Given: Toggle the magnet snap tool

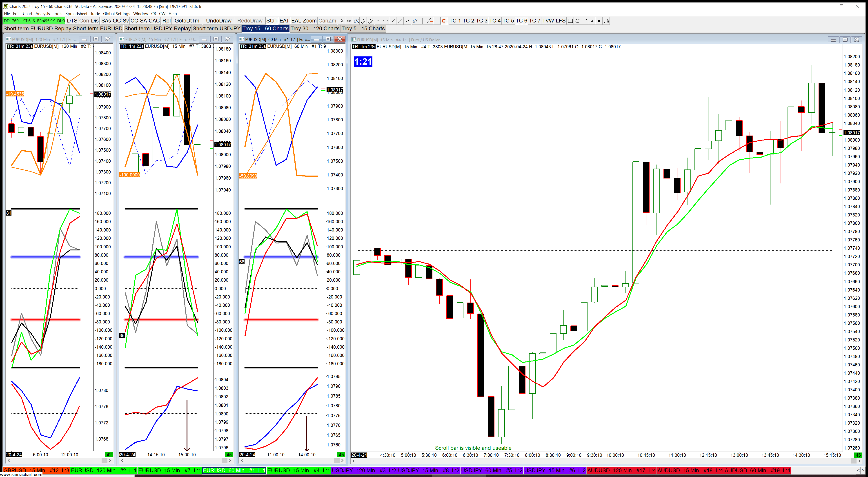Looking at the screenshot, I should click(x=444, y=21).
